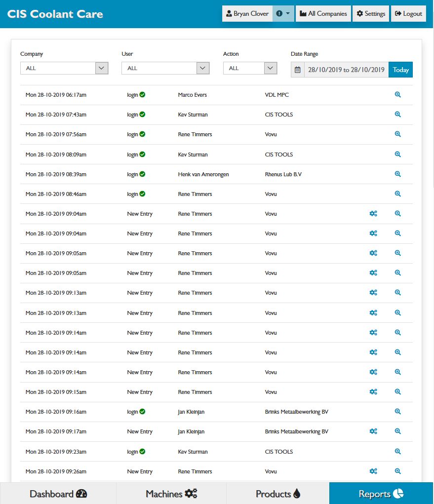Open the All Companies button
Screen dimensions: 434x504
[323, 14]
